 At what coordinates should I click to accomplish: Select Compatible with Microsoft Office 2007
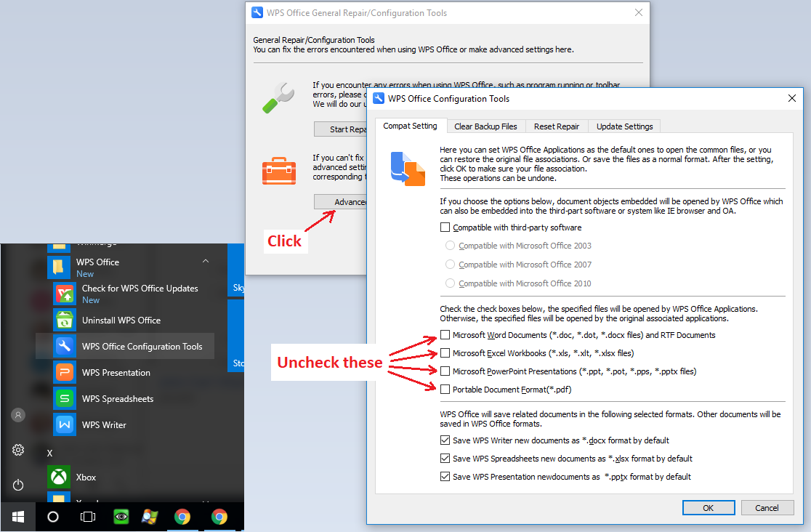(x=450, y=265)
